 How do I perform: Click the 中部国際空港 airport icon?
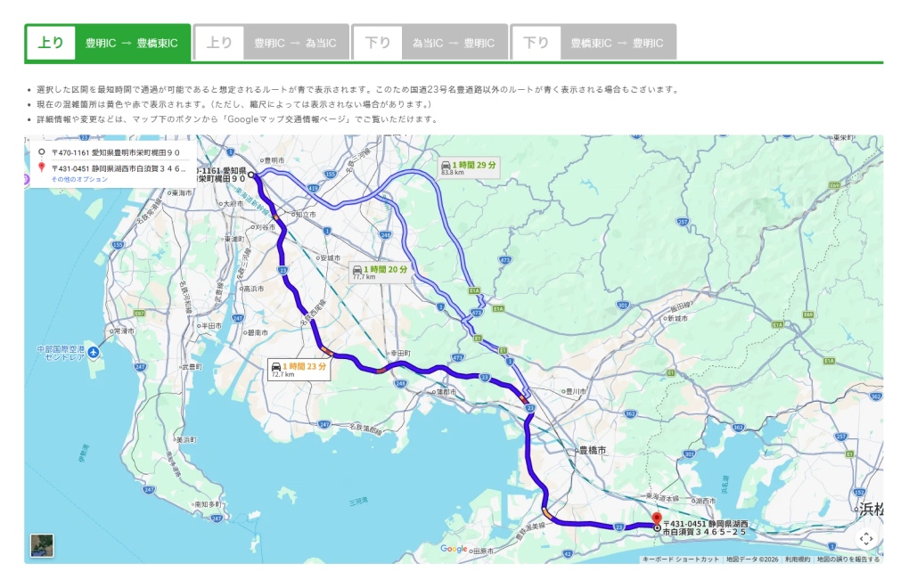tap(94, 352)
